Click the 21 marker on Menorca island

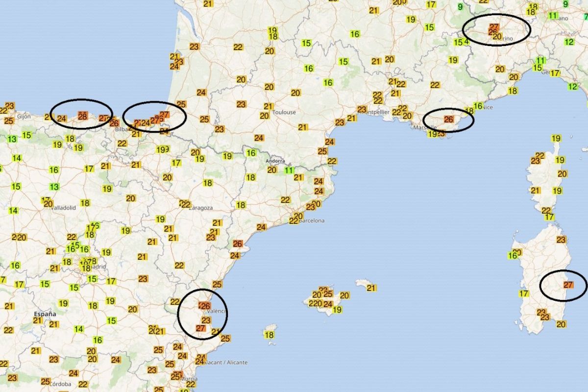tap(371, 288)
